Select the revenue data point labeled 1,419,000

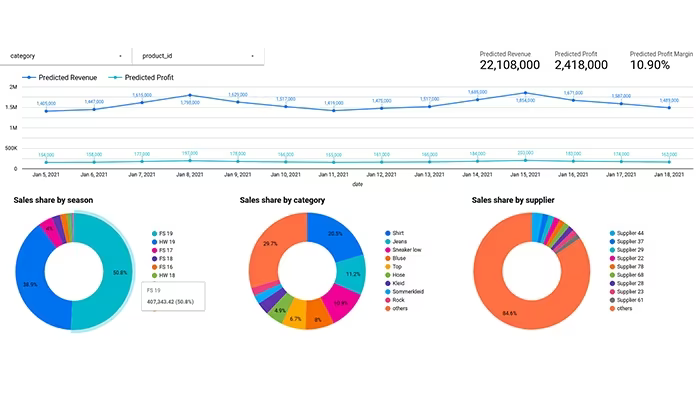(333, 111)
